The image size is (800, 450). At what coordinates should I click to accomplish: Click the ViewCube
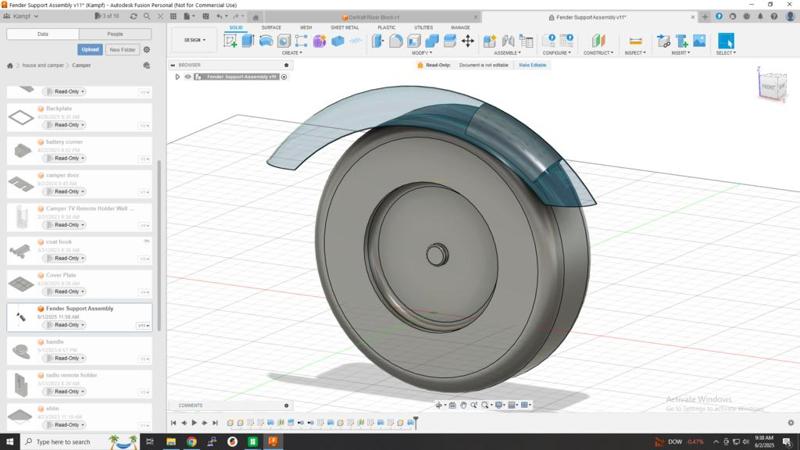click(773, 86)
